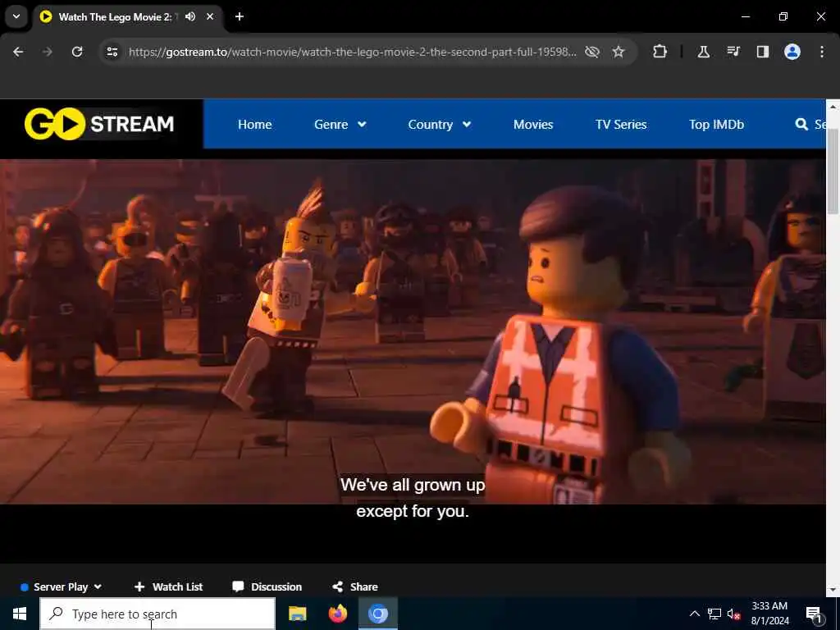Screen dimensions: 840x630
Task: Open the site information icon in the address bar
Action: [112, 52]
